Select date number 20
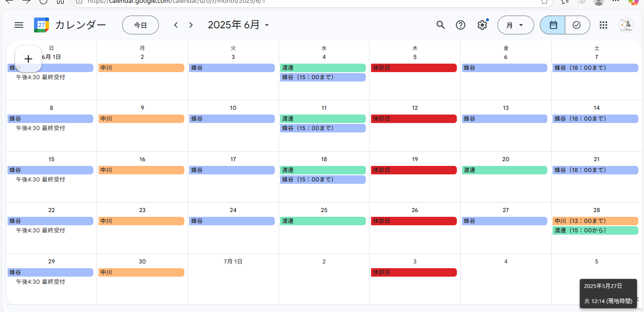The height and width of the screenshot is (312, 644). tap(506, 159)
